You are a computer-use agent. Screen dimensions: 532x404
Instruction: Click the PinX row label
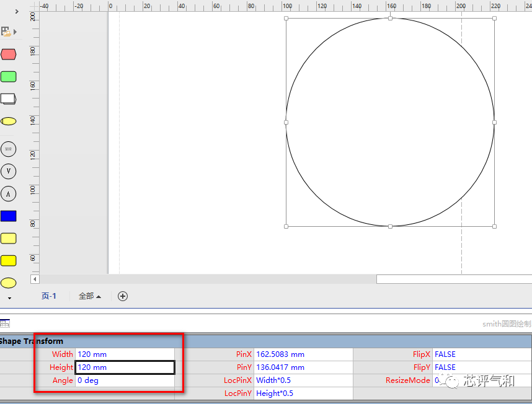244,354
